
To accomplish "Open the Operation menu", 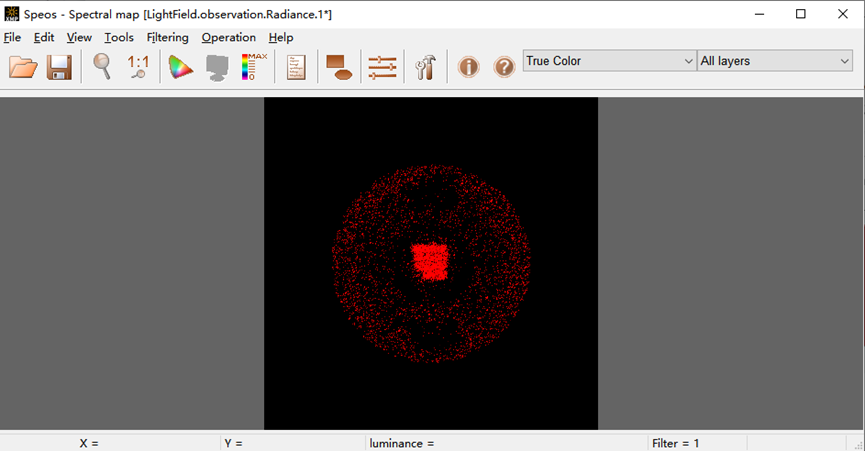I will tap(228, 37).
